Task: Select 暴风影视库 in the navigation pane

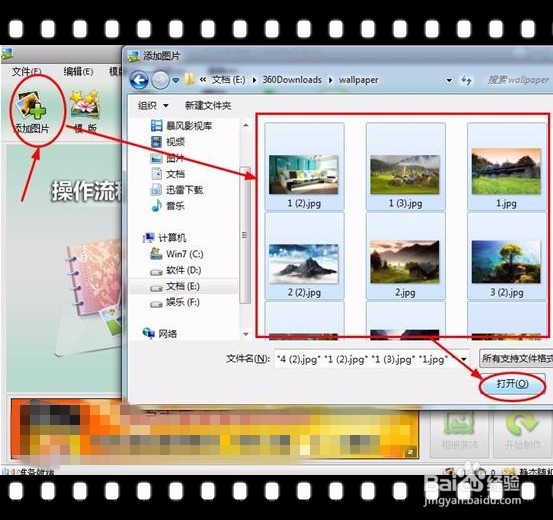Action: 182,126
